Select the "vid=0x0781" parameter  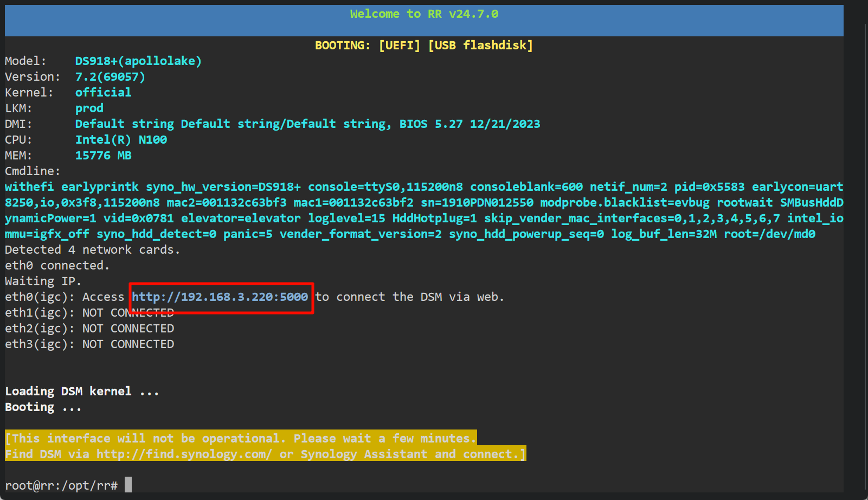pos(139,219)
